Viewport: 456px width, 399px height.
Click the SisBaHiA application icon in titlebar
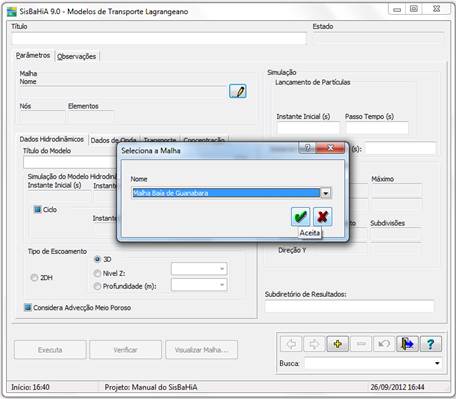(x=12, y=12)
